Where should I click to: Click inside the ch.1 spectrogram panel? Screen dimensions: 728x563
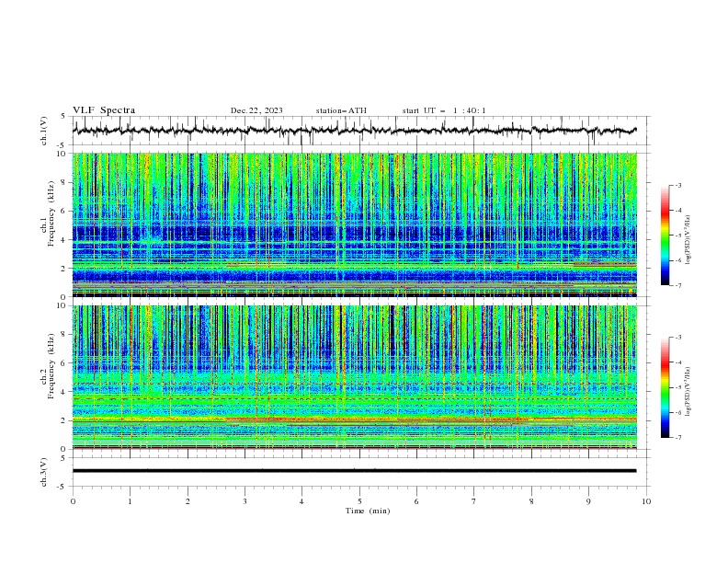point(355,224)
